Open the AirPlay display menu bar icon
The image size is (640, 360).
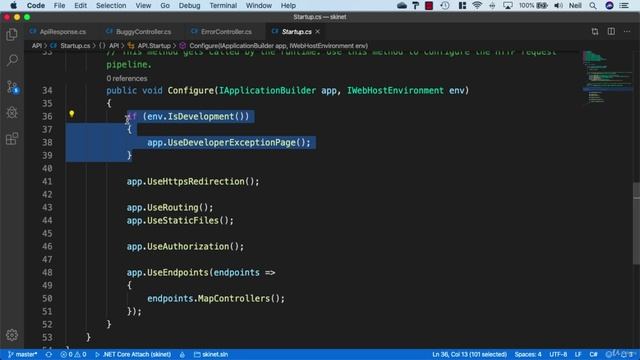click(508, 5)
